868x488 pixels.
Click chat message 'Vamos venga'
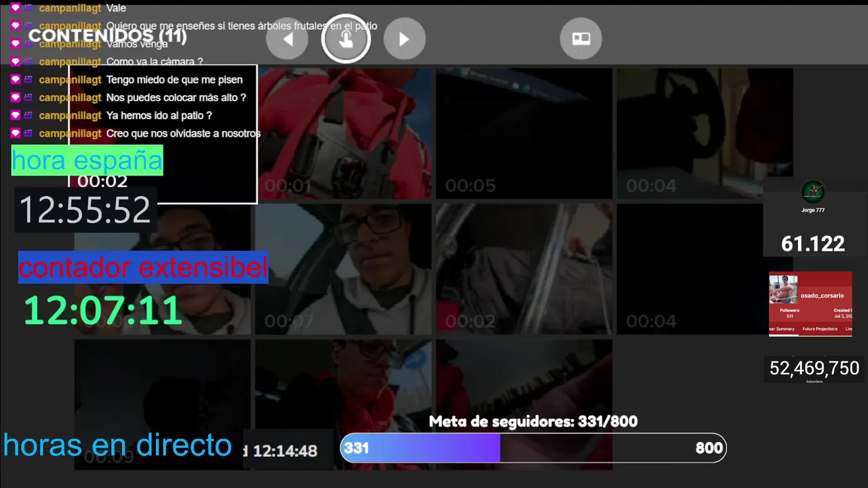(137, 43)
